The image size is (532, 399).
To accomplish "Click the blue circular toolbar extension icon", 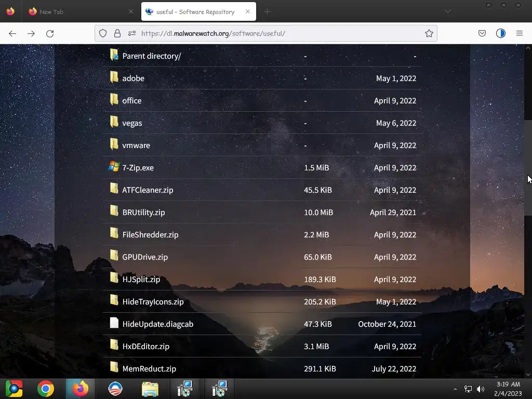I will tap(501, 33).
